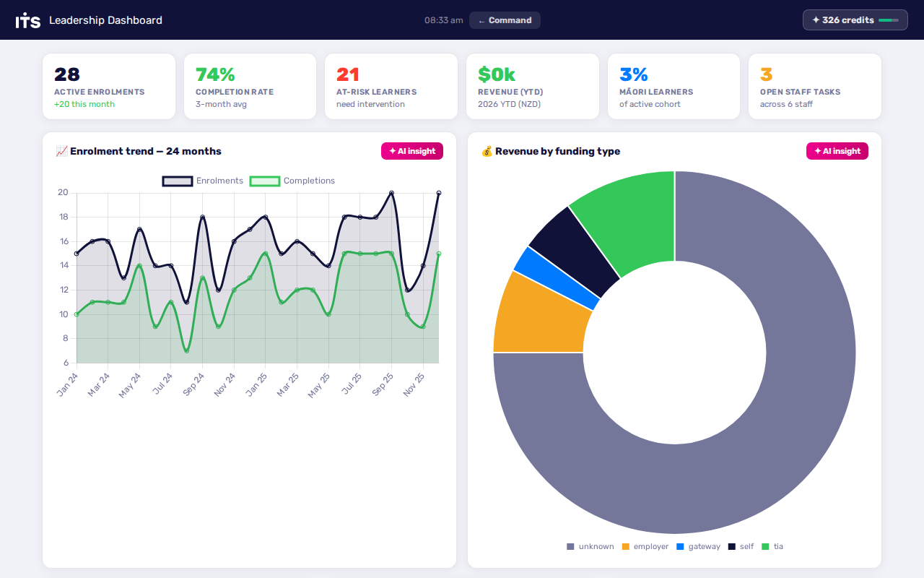924x578 pixels.
Task: Click the Nov 25 x-axis label
Action: coord(413,384)
